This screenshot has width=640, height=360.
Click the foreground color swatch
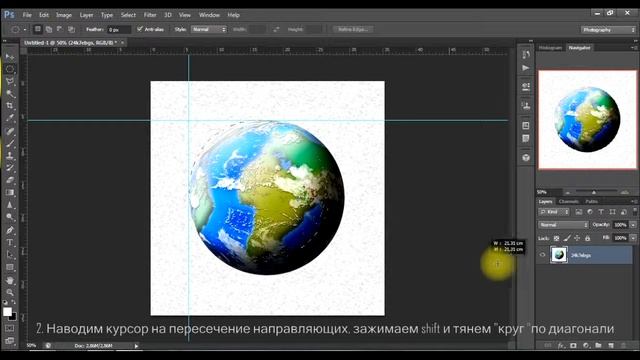click(x=7, y=311)
